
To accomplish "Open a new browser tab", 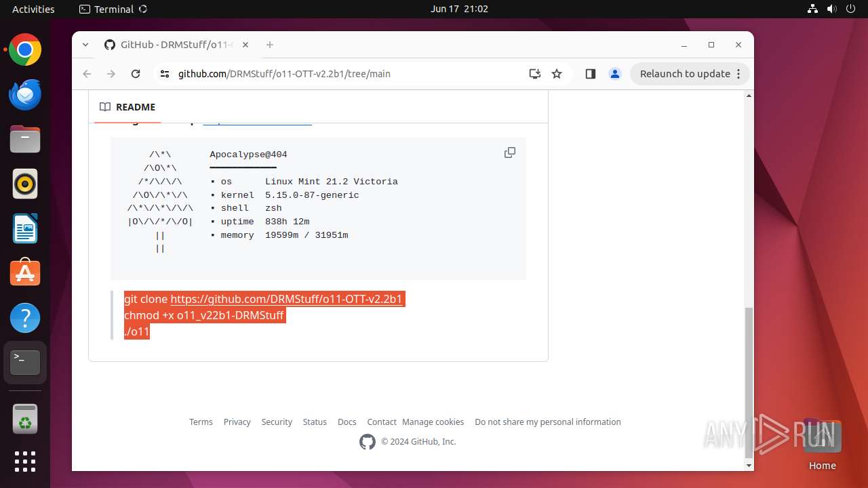I will [270, 45].
